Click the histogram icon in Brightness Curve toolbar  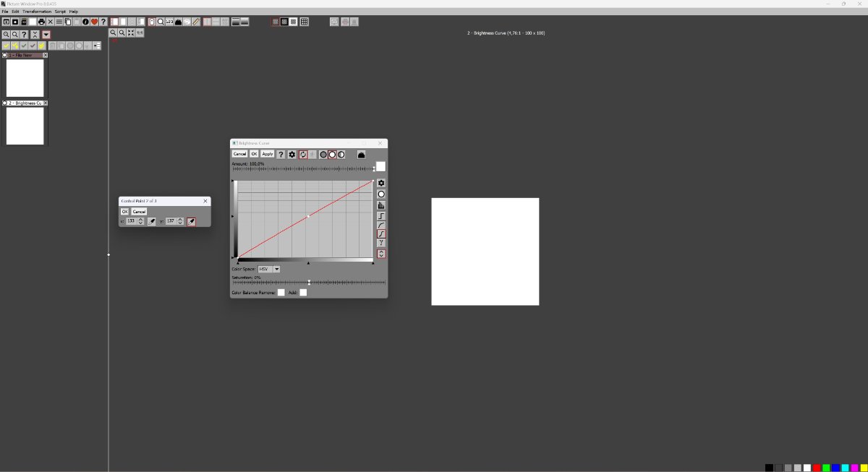coord(361,155)
